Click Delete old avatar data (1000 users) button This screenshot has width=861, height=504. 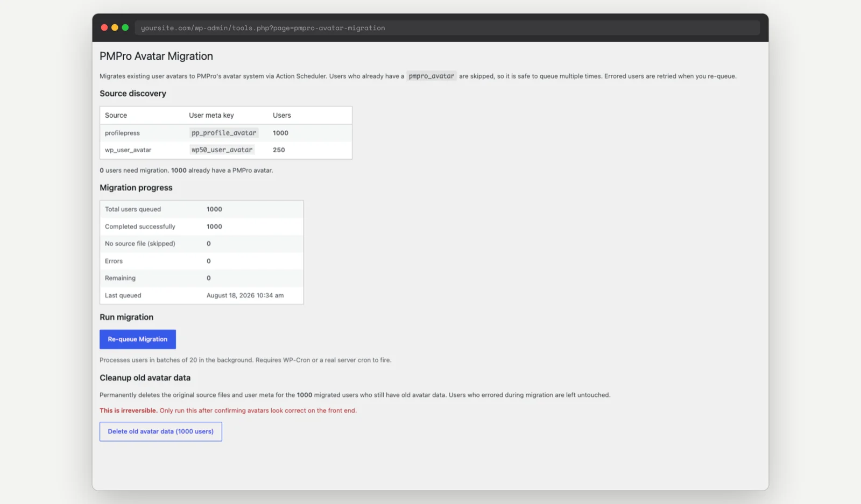(x=161, y=431)
